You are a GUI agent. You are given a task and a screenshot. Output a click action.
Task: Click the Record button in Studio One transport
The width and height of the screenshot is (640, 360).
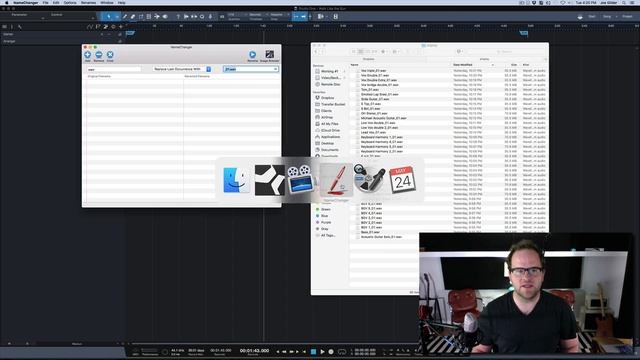[x=331, y=351]
